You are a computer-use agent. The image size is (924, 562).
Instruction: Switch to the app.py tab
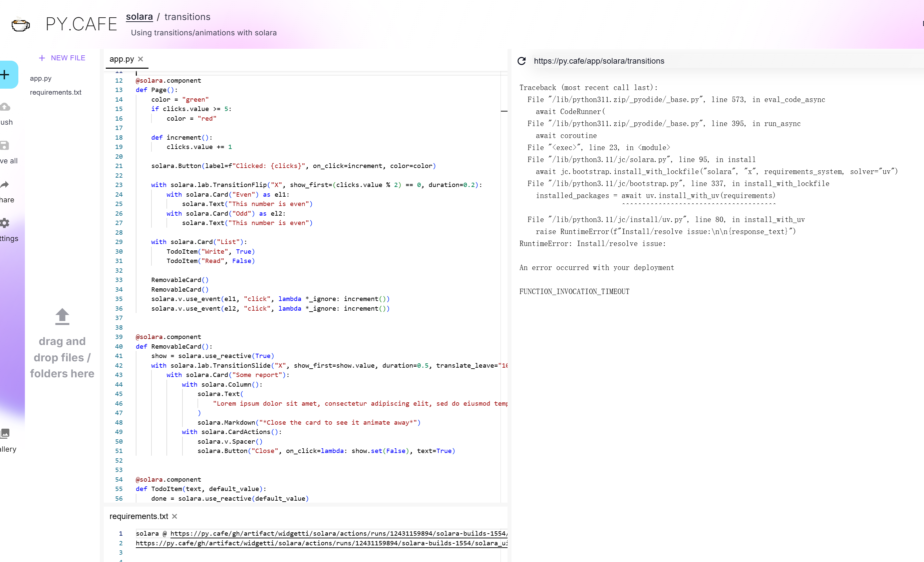(x=121, y=59)
